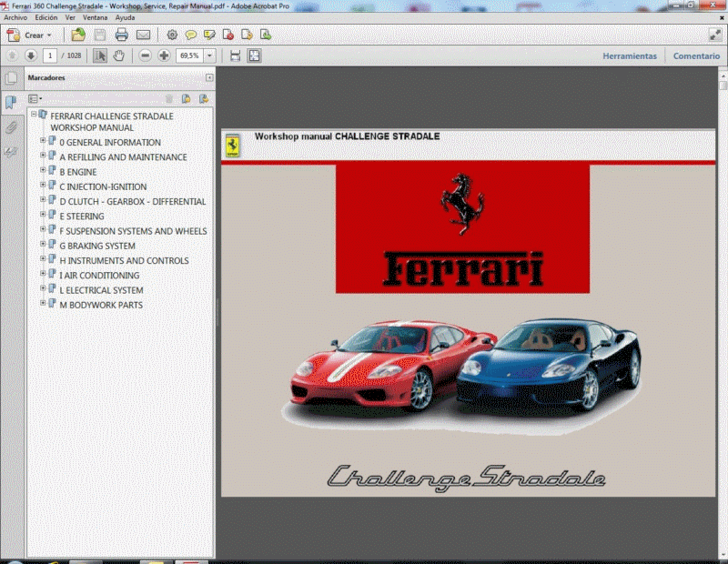Click the yellow Ferrari shield badge

(x=232, y=146)
